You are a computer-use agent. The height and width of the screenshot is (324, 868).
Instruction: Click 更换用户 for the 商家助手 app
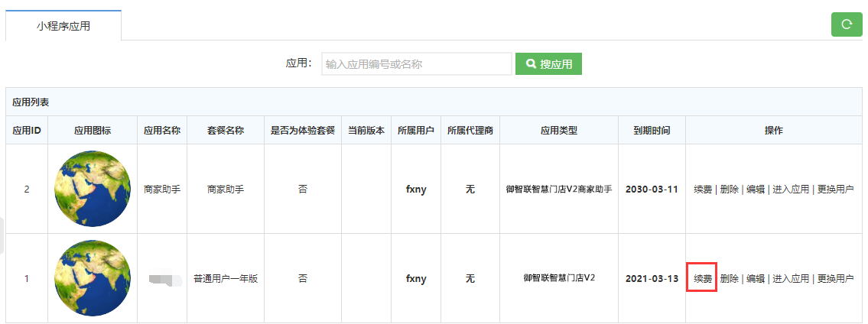(835, 190)
